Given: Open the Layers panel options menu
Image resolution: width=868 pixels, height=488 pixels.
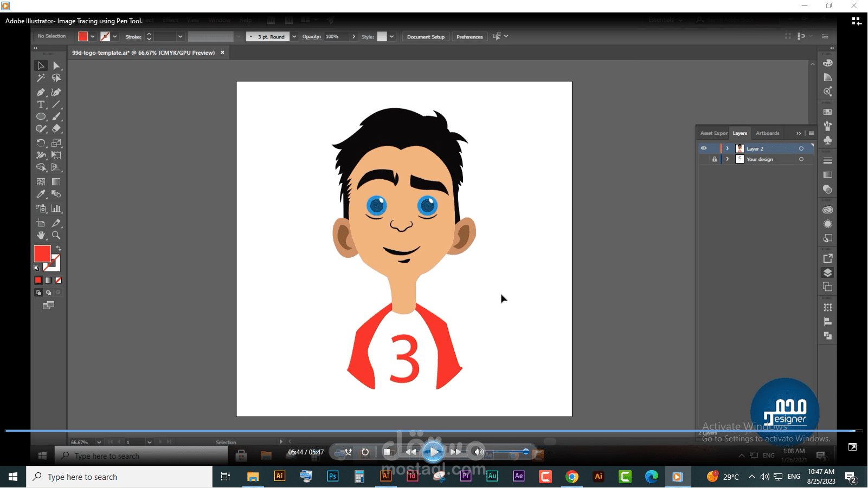Looking at the screenshot, I should point(811,133).
